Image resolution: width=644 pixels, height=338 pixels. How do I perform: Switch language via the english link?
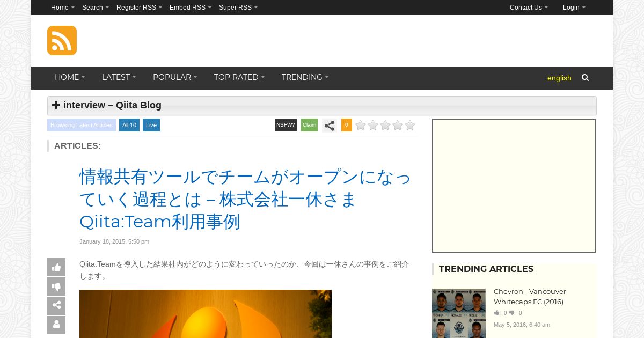coord(559,78)
